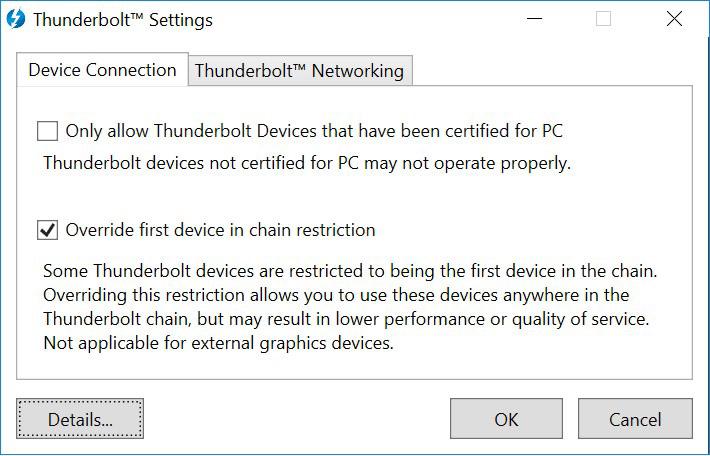Click 'Not applicable for external graphics devices' text
The width and height of the screenshot is (710, 456).
[x=218, y=343]
